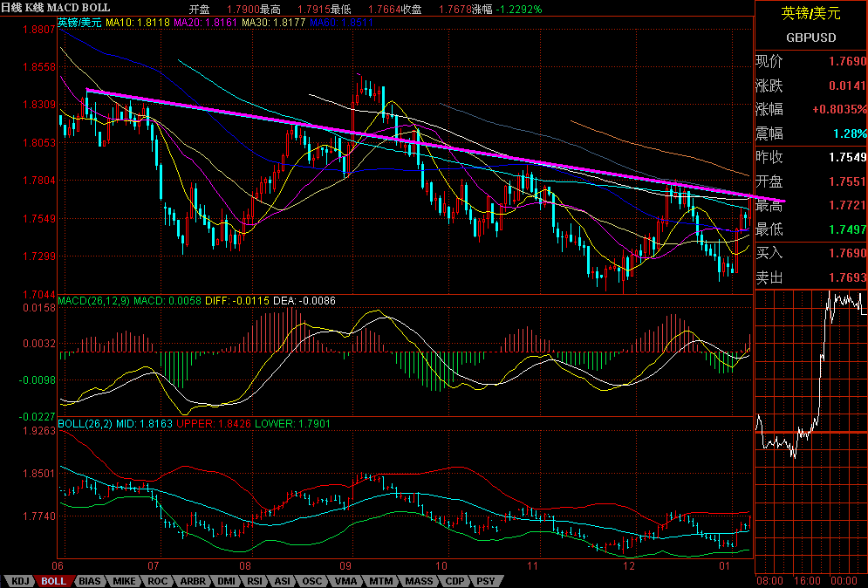Click the 16:00 label on the intraday chart
This screenshot has height=588, width=868.
tap(807, 581)
